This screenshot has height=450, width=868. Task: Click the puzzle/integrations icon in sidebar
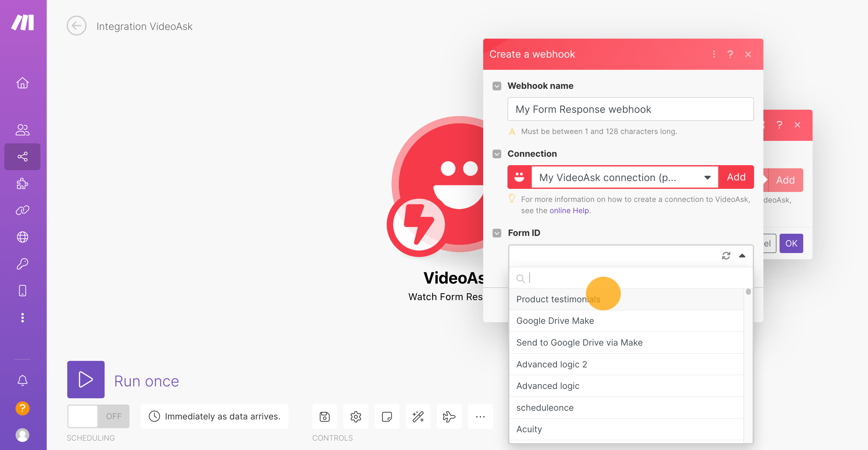[23, 184]
